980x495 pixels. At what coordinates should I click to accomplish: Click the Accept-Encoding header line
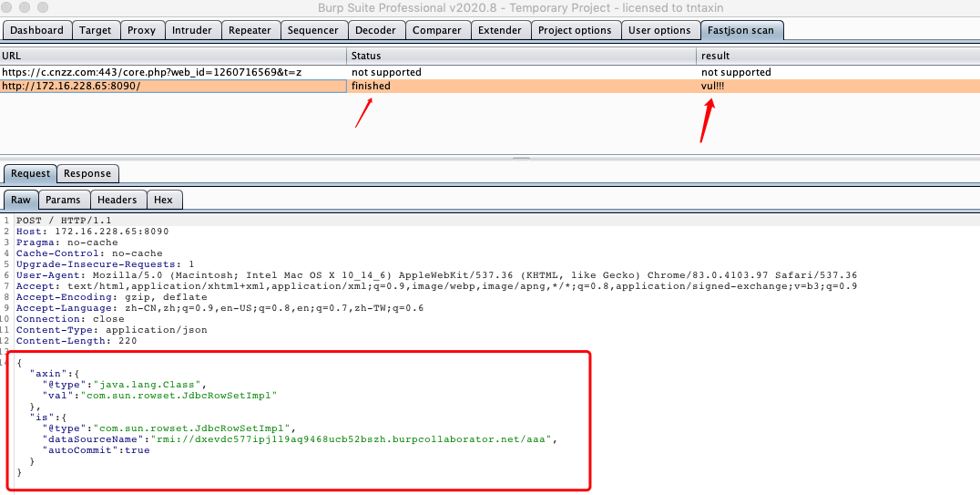[x=112, y=297]
